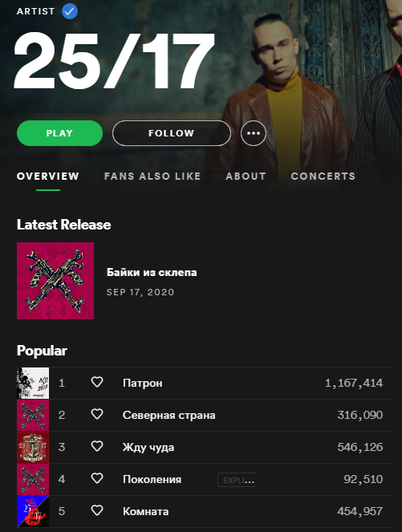402x532 pixels.
Task: Switch to the Fans Also Like tab
Action: (x=152, y=177)
